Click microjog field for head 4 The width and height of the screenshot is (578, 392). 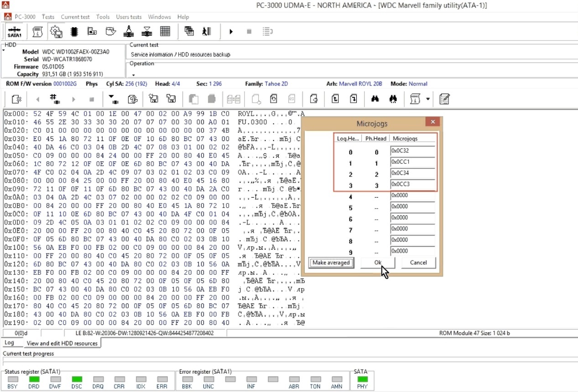tap(412, 196)
